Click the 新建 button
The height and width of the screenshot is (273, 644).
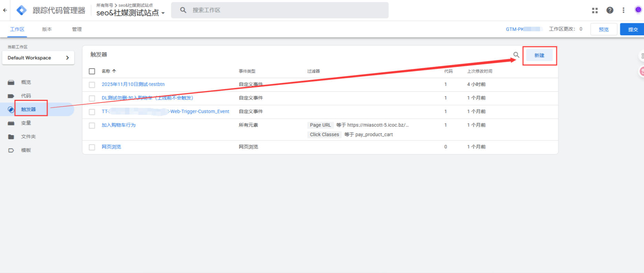539,55
